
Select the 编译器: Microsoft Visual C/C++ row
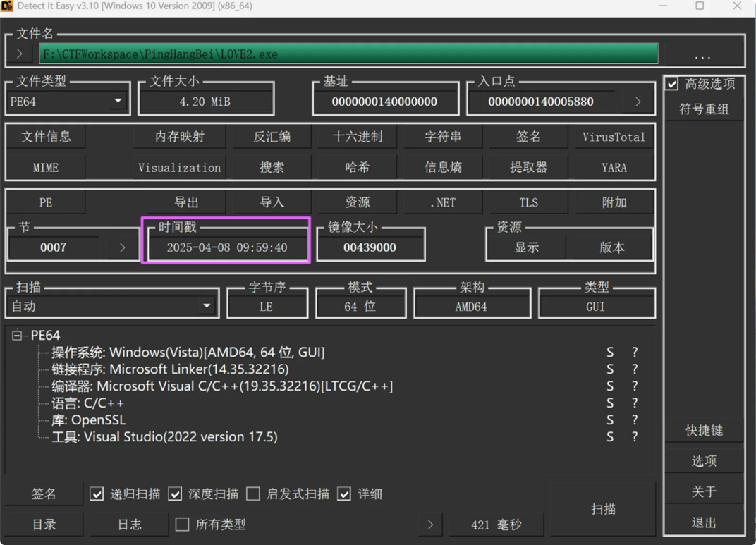pyautogui.click(x=222, y=386)
